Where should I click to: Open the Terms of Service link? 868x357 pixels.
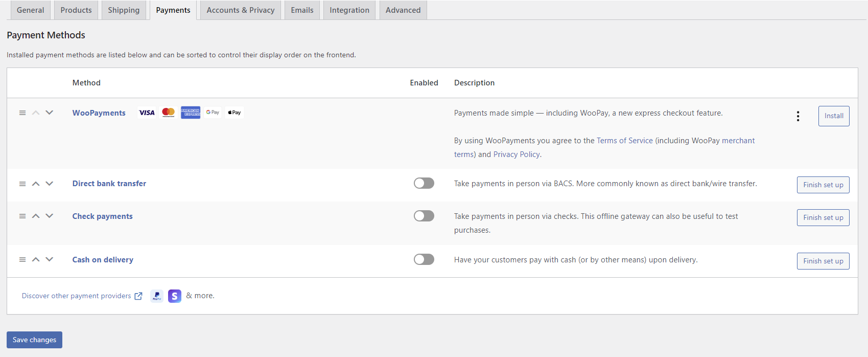[x=624, y=141]
